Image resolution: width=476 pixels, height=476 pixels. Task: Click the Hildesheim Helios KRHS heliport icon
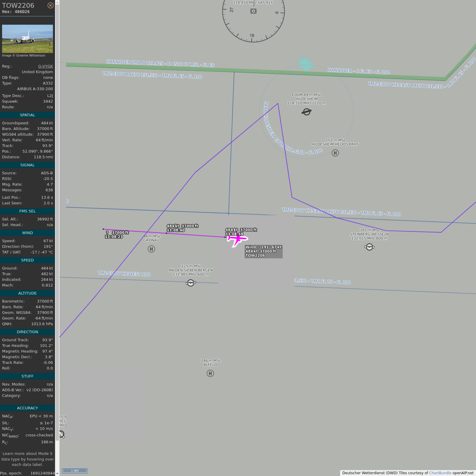tap(335, 153)
